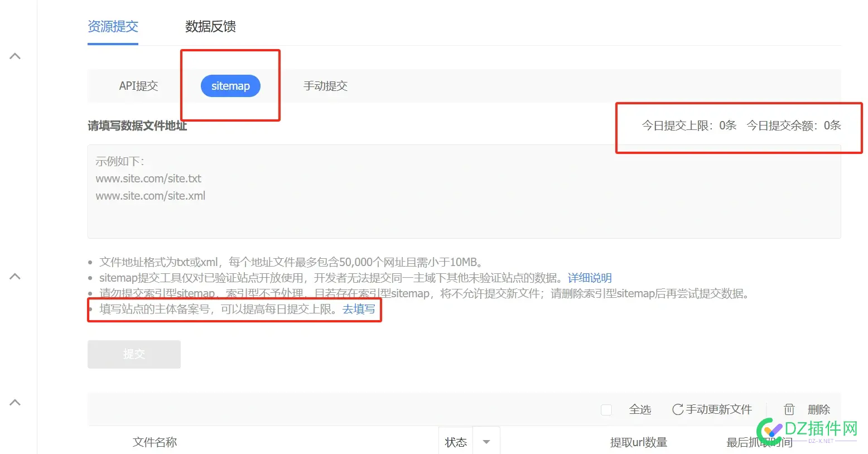Switch to the 数据反馈 tab
Viewport: 868px width, 454px height.
tap(210, 26)
